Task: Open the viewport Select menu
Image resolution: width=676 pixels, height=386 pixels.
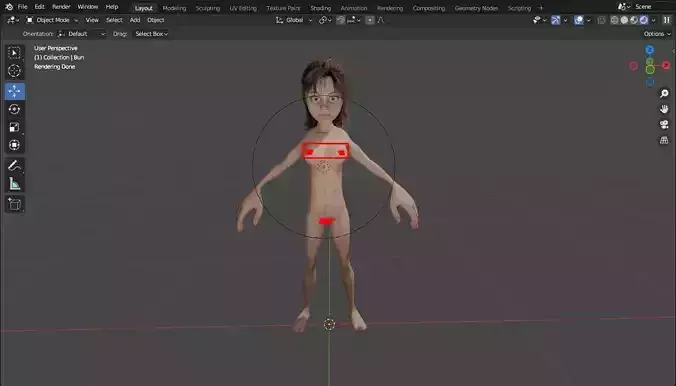Action: coord(114,20)
